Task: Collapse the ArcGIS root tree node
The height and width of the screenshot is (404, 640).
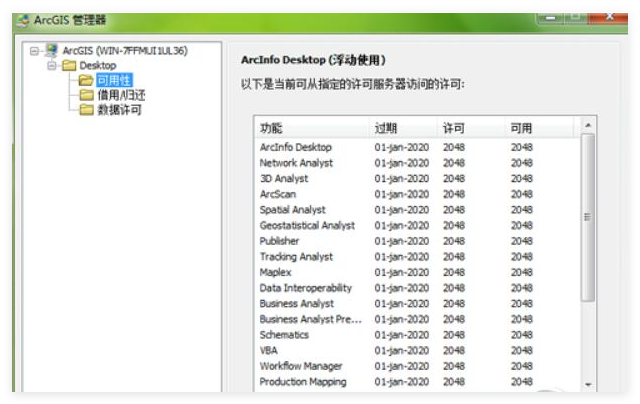Action: tap(34, 51)
